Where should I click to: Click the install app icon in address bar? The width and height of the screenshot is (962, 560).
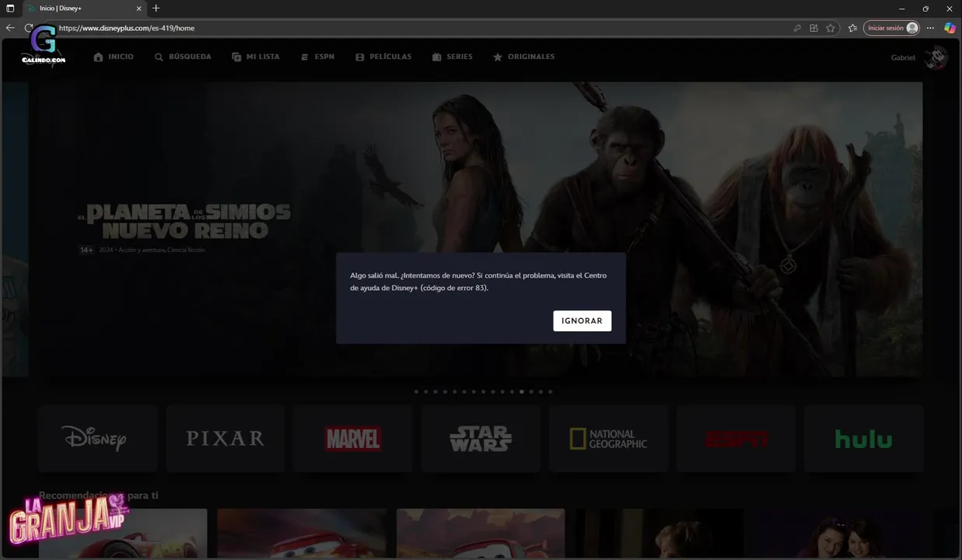pyautogui.click(x=813, y=28)
